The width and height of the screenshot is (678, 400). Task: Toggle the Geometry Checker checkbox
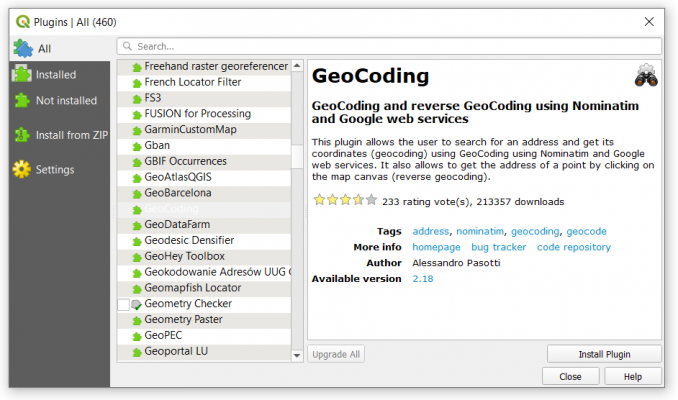(x=123, y=304)
